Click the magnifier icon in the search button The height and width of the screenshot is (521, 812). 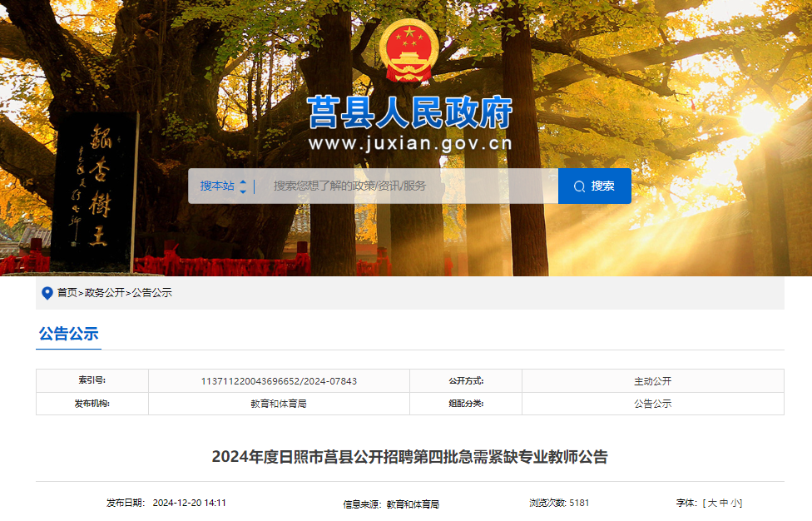579,186
